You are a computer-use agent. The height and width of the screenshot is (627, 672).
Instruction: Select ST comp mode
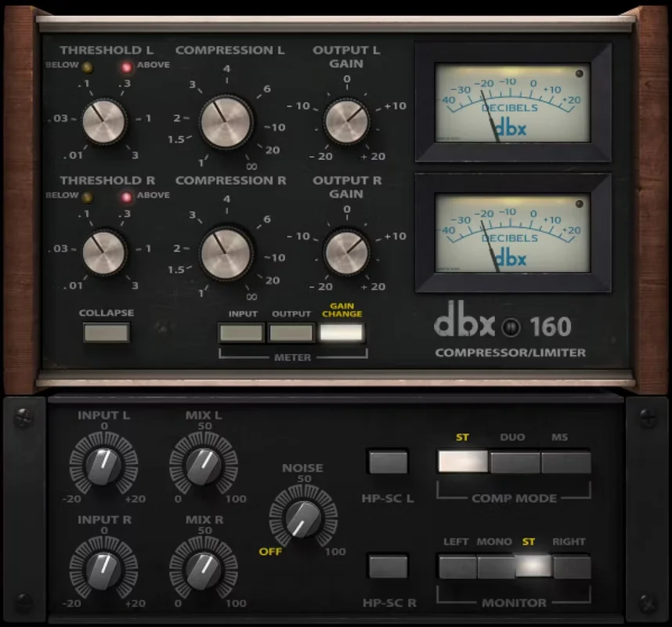463,462
